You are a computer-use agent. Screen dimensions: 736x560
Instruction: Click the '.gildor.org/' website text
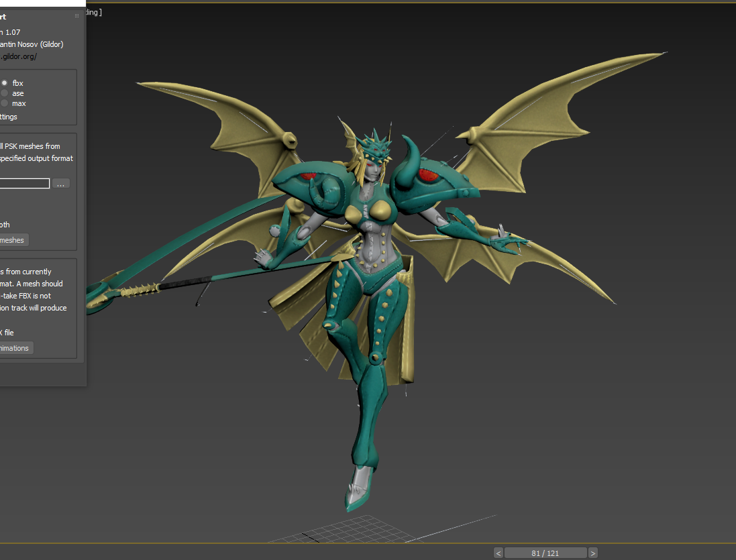coord(18,57)
